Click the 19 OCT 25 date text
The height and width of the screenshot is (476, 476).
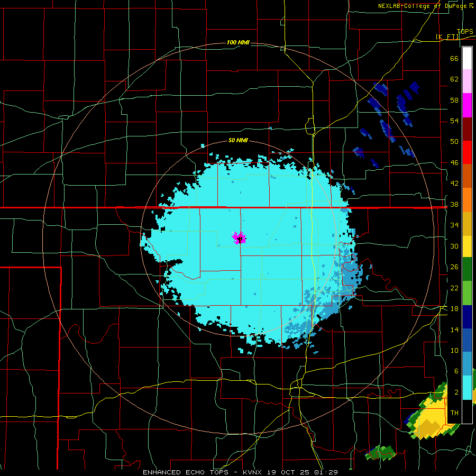288,472
